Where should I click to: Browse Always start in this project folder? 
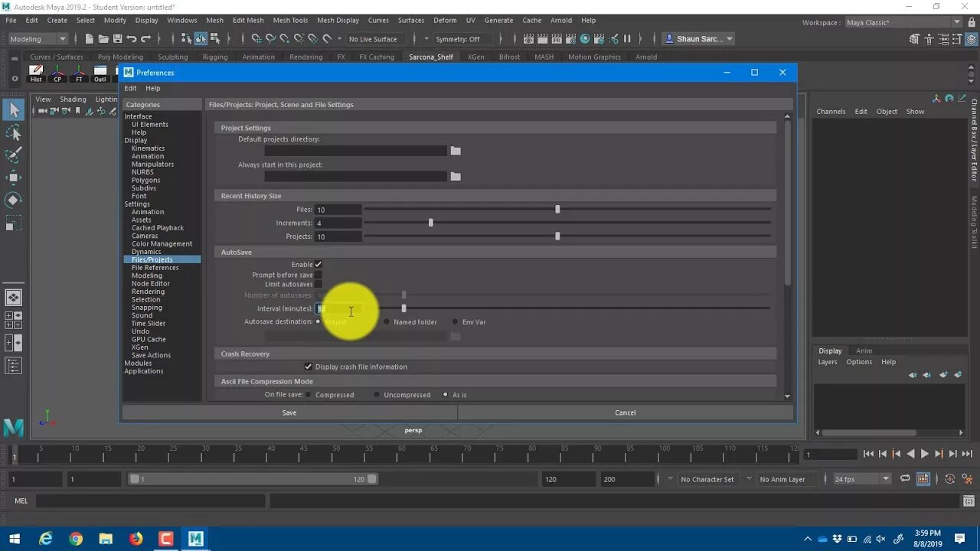tap(456, 177)
